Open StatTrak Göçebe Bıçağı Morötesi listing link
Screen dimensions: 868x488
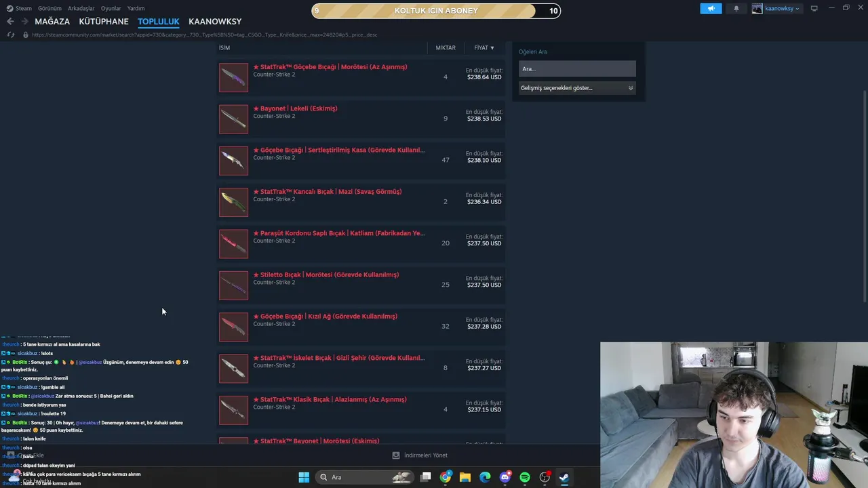pyautogui.click(x=330, y=67)
